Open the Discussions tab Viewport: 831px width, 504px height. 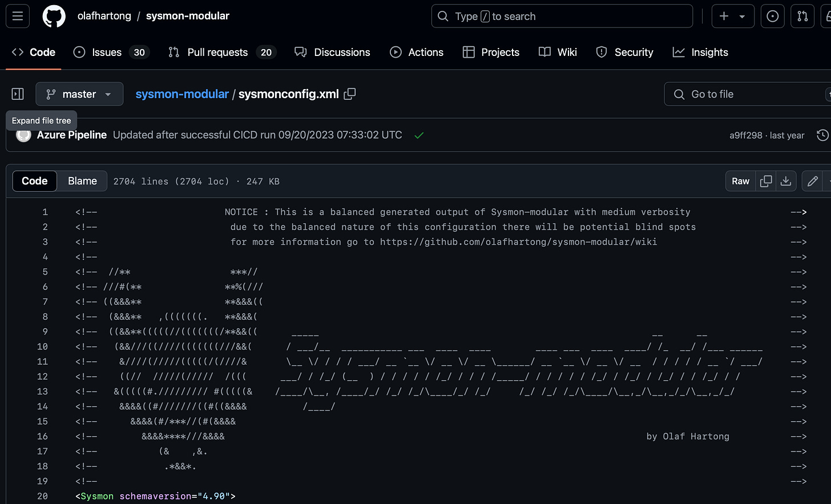[x=332, y=52]
